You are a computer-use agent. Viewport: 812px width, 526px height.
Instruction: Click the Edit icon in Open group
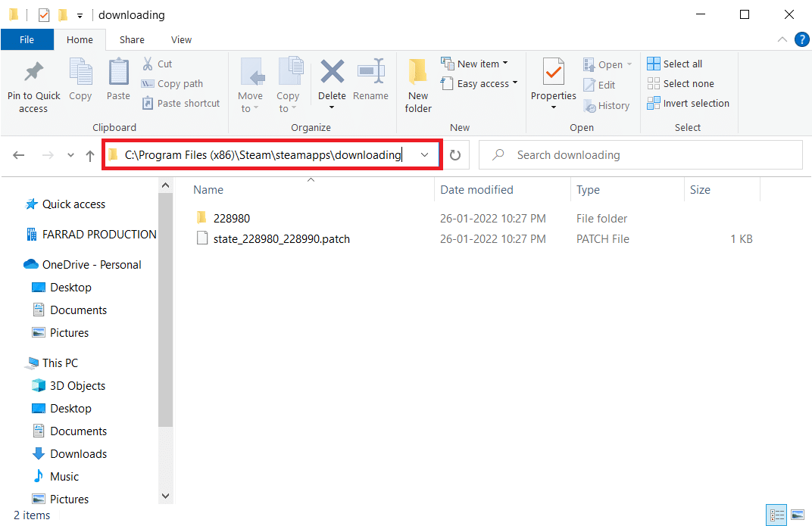[x=589, y=85]
